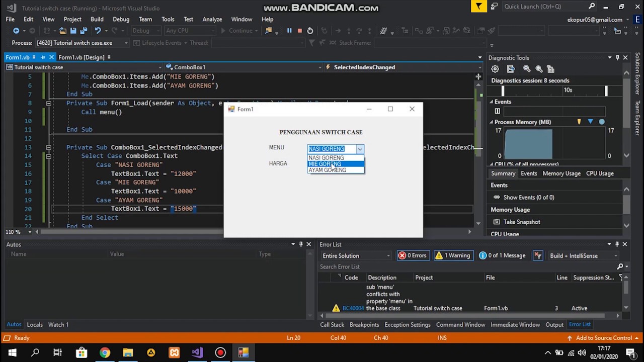
Task: Stop debugging with the red square
Action: coord(300,31)
